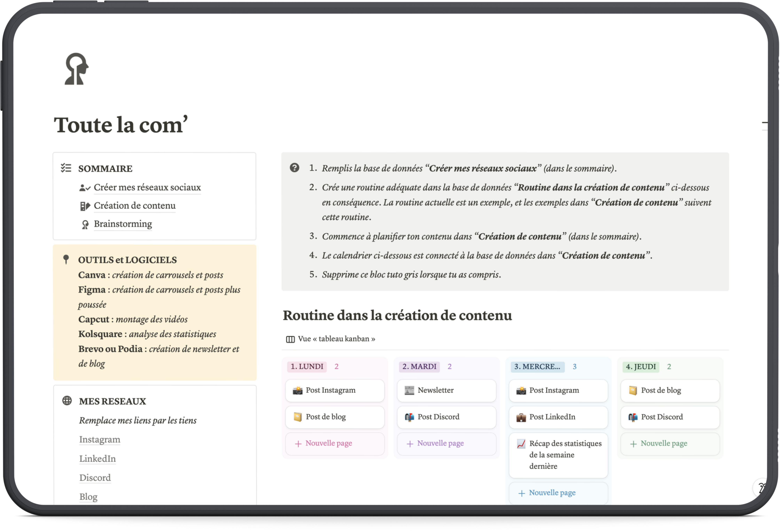Open the Newsletter card in MARDI
780x532 pixels.
[x=446, y=390]
